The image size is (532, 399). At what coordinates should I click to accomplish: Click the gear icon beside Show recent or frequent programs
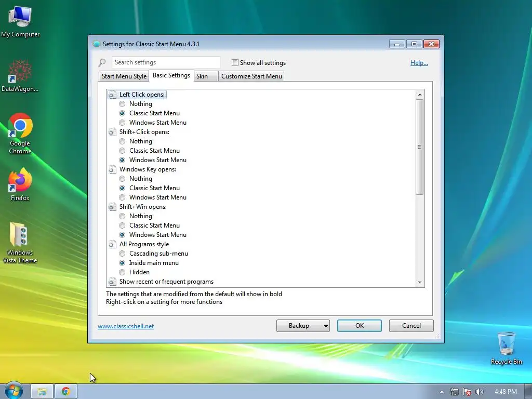point(112,282)
